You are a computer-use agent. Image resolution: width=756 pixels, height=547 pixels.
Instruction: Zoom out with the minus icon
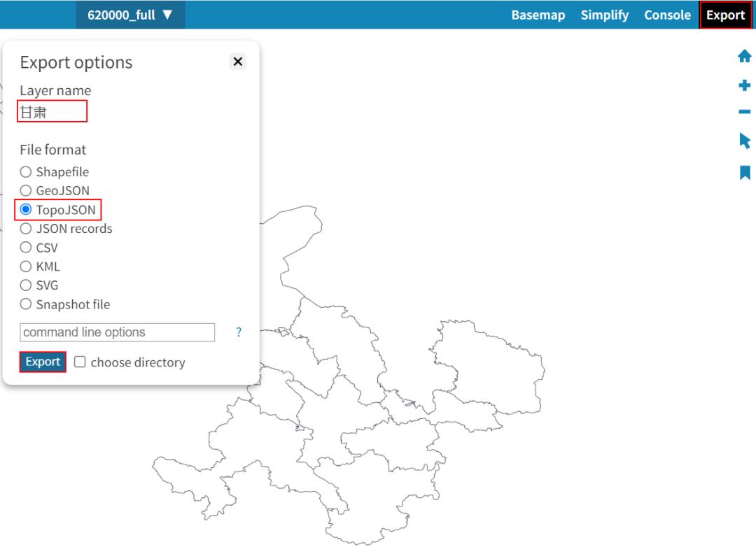point(744,112)
